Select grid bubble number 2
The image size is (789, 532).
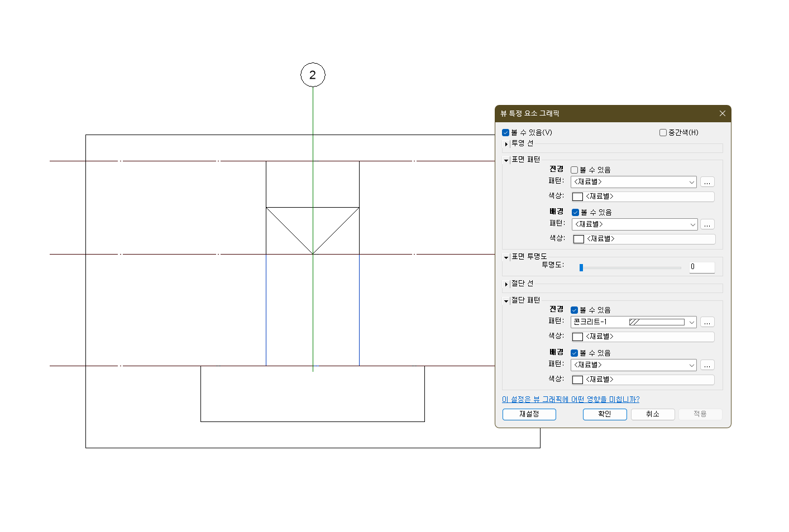(313, 75)
